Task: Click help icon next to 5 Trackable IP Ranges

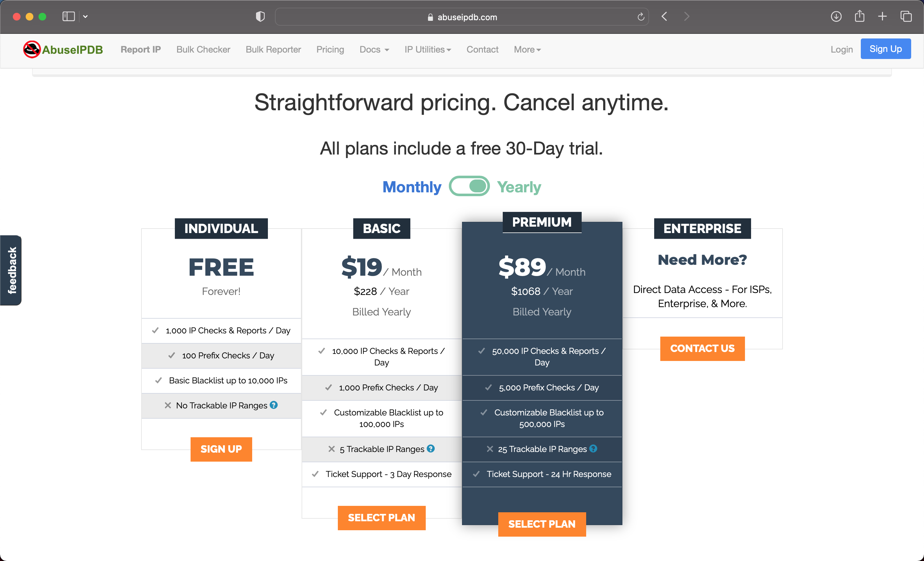Action: 431,448
